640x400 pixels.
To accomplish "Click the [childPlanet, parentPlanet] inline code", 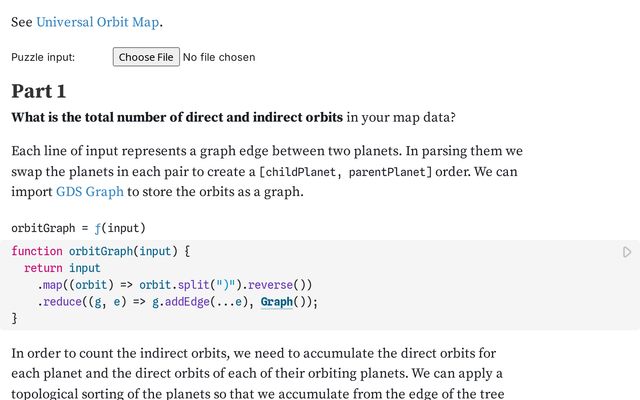I will click(x=346, y=172).
